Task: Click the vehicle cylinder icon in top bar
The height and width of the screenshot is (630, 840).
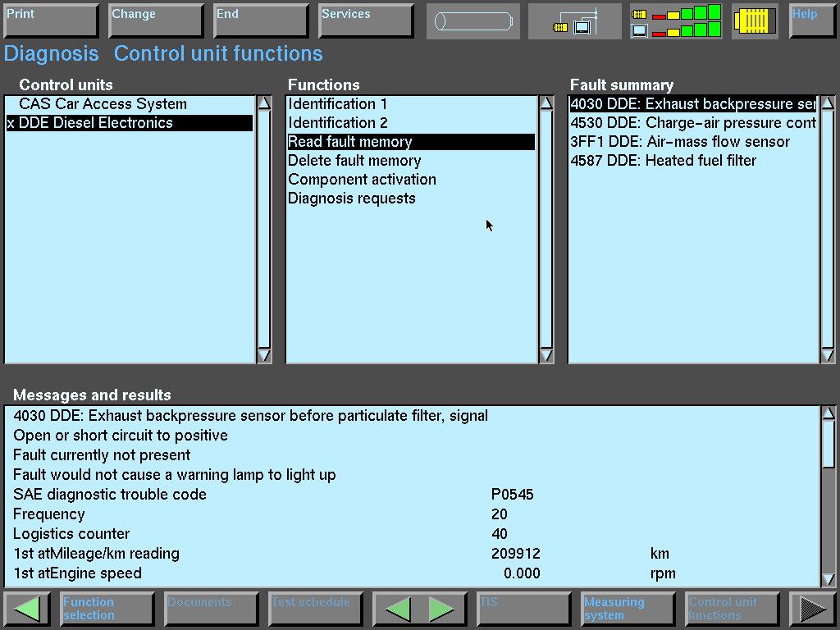Action: [472, 21]
